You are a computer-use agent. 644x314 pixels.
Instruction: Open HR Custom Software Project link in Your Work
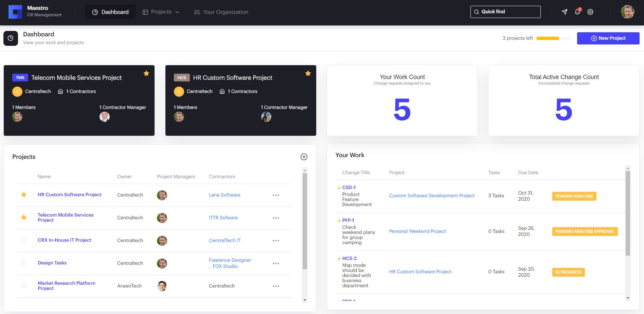420,272
